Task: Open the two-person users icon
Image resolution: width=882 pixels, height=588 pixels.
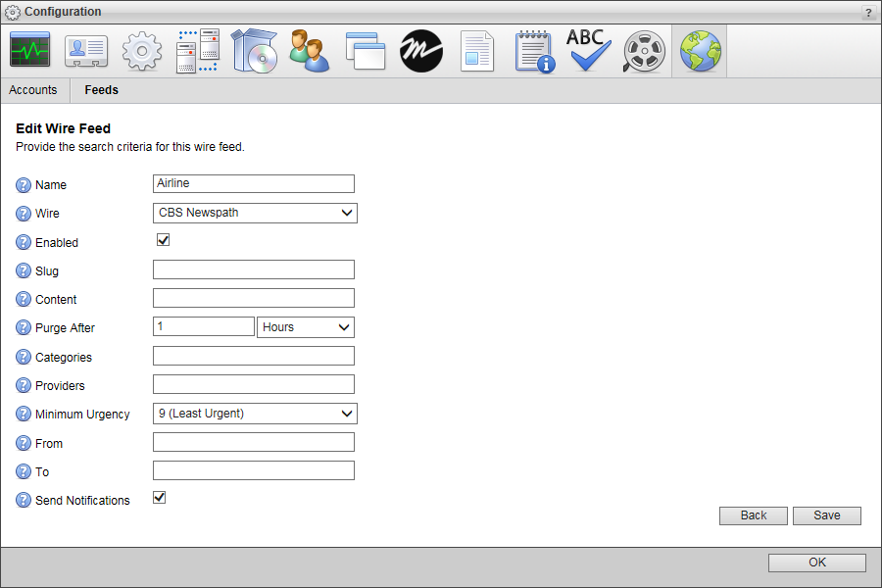Action: click(x=310, y=51)
